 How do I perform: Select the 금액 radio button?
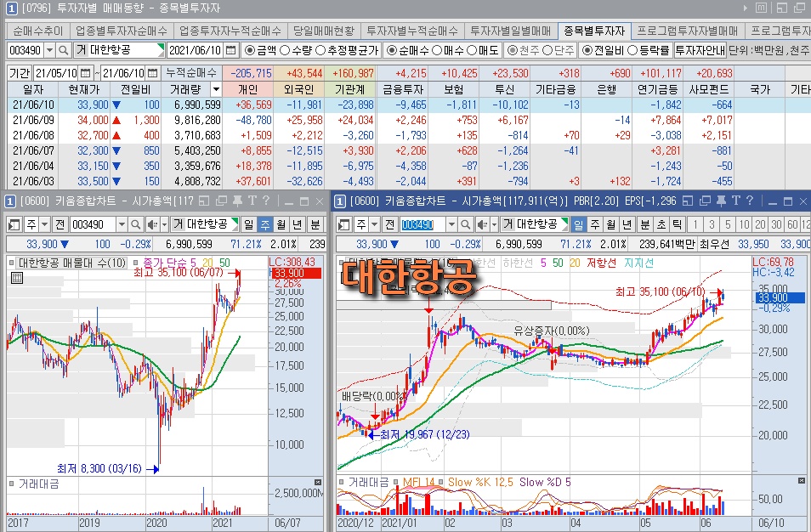[x=250, y=50]
